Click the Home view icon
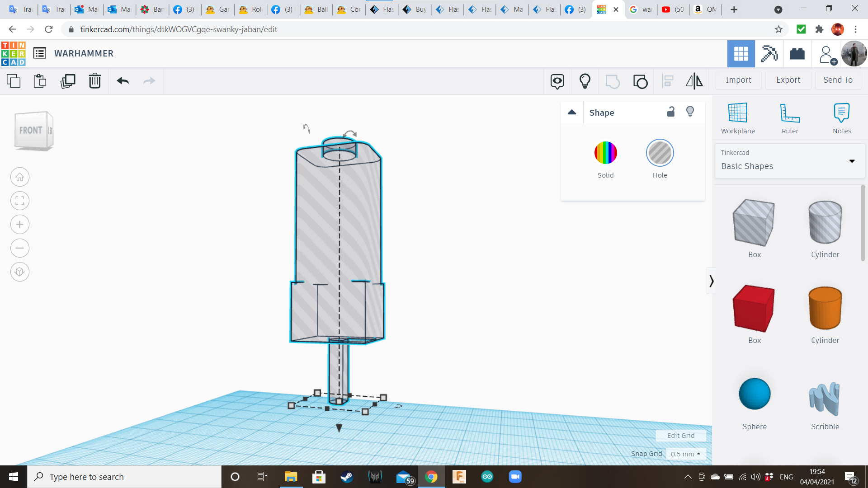The image size is (868, 488). pos(20,177)
